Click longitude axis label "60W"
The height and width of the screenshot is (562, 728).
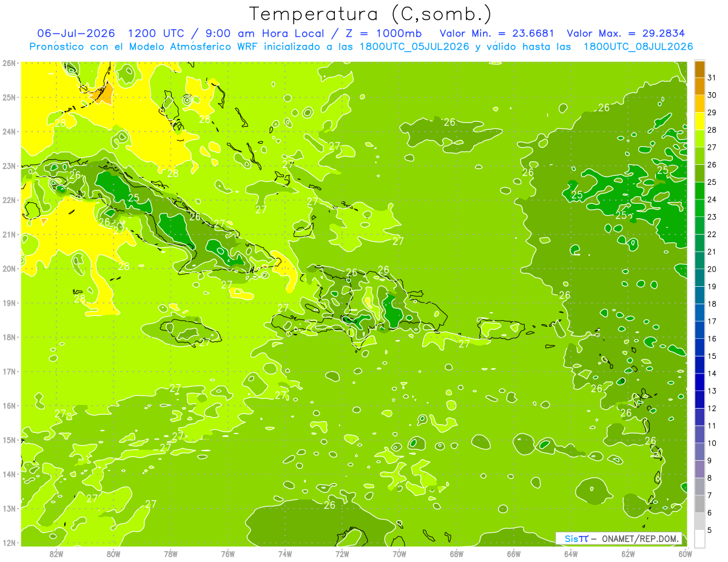[x=685, y=554]
